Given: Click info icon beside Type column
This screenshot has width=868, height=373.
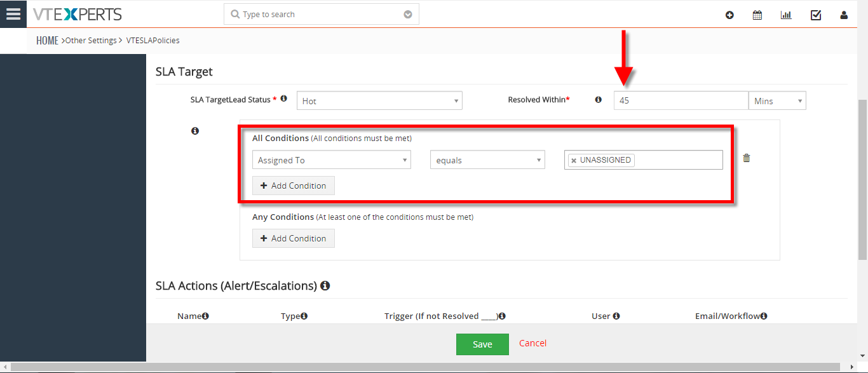Looking at the screenshot, I should pos(304,316).
